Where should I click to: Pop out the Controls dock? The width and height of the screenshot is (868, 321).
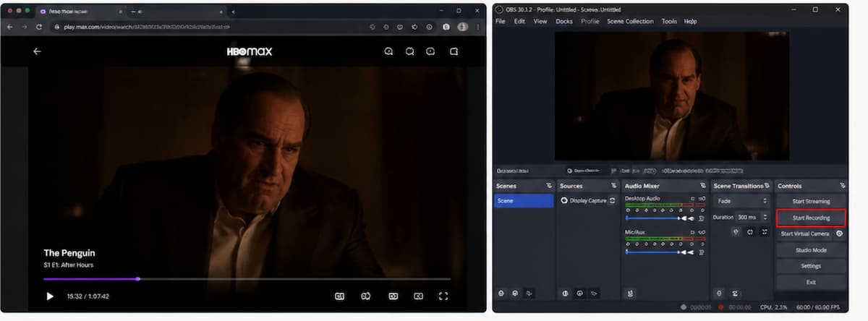tap(843, 186)
